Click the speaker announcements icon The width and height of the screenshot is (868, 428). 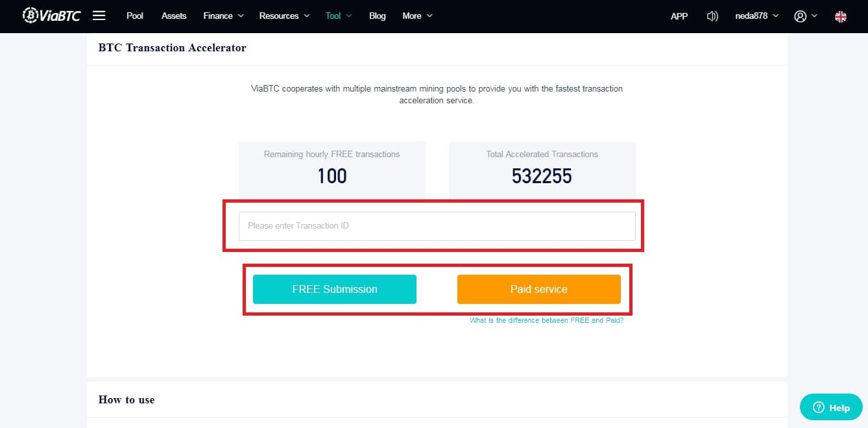tap(712, 16)
